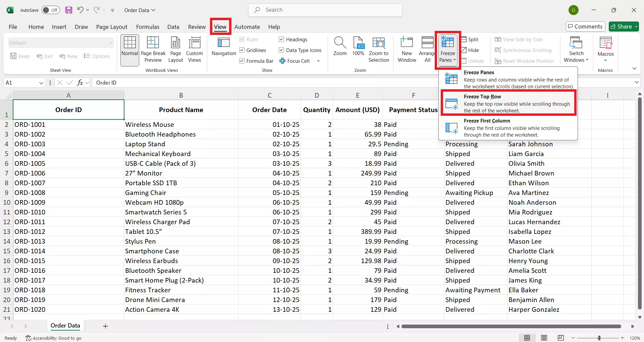This screenshot has width=644, height=342.
Task: Choose Freeze Top Row option
Action: click(x=508, y=103)
